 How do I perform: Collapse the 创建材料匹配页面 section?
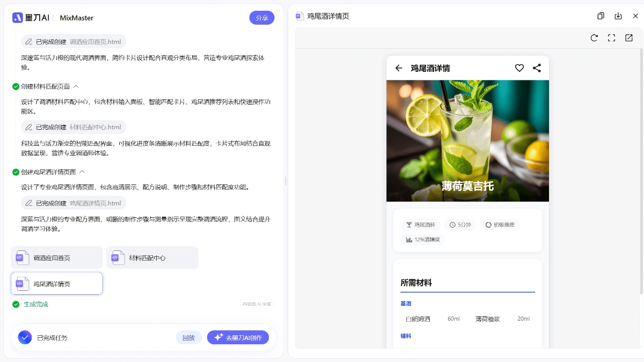click(76, 86)
